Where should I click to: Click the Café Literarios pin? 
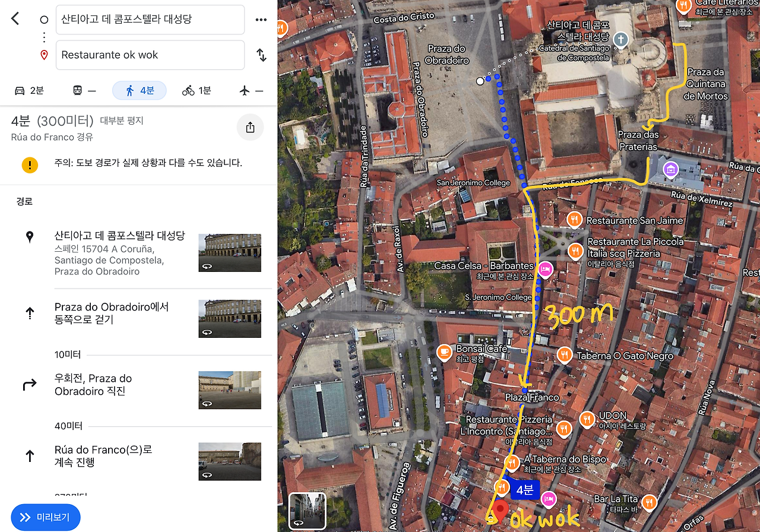(x=684, y=6)
